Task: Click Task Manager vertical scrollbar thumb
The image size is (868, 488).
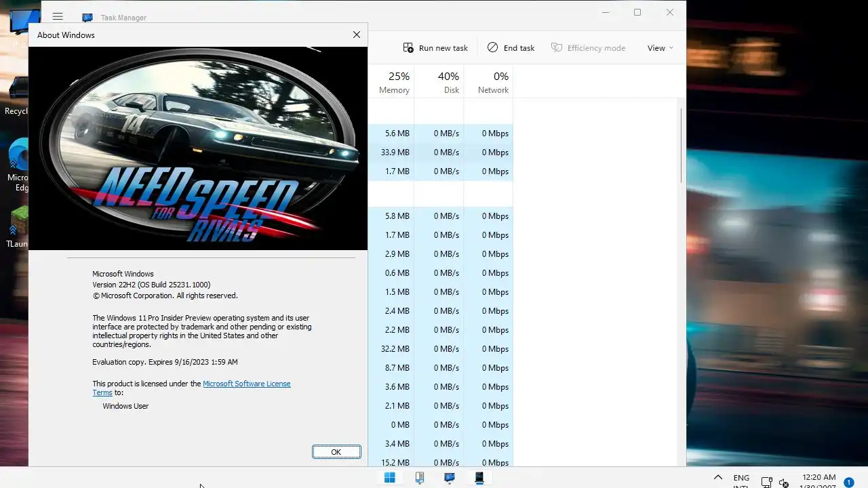Action: [681, 145]
